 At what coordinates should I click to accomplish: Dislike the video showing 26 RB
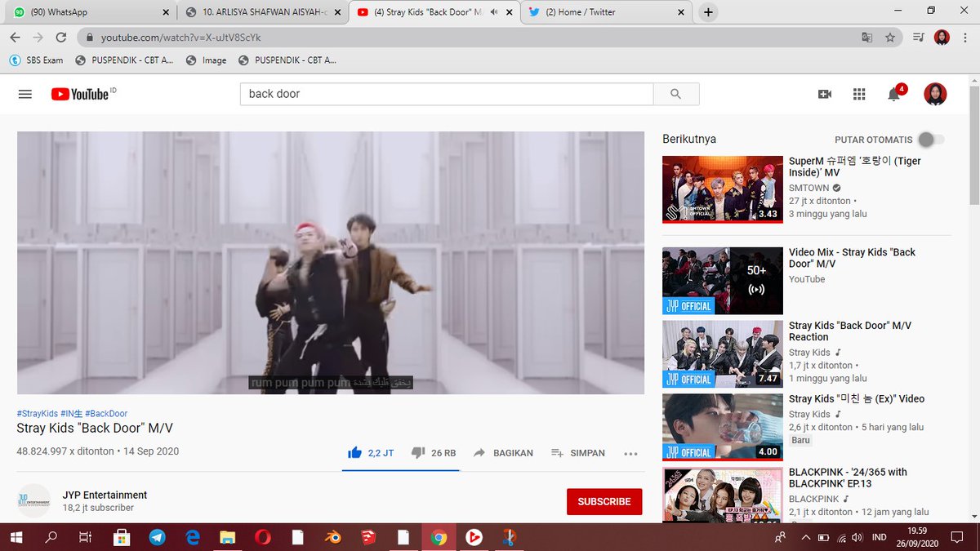point(433,453)
